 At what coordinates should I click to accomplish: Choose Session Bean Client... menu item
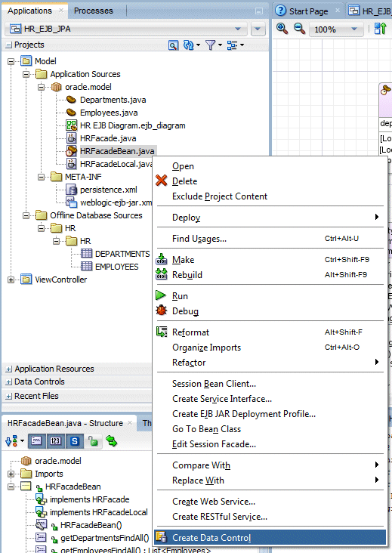tap(270, 384)
